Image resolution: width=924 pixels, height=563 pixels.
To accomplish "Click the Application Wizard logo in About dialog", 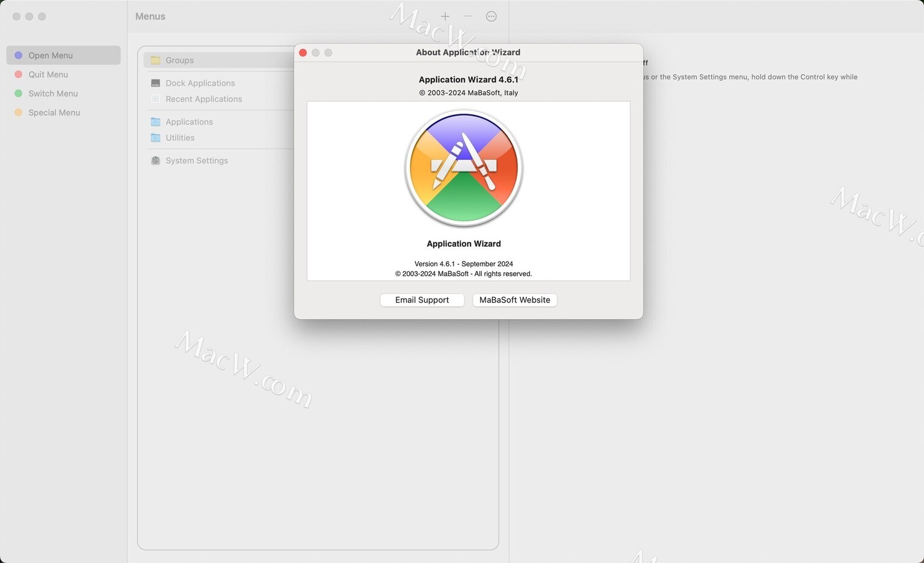I will click(x=464, y=169).
